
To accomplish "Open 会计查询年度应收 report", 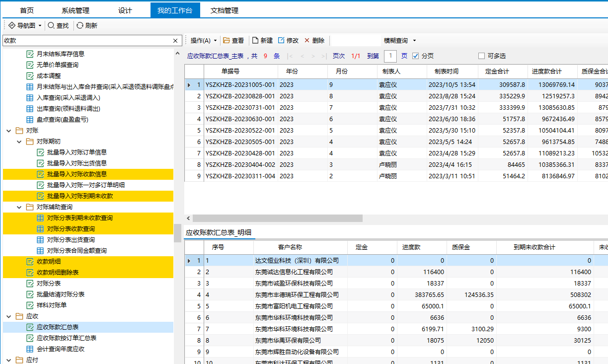I will (x=61, y=349).
